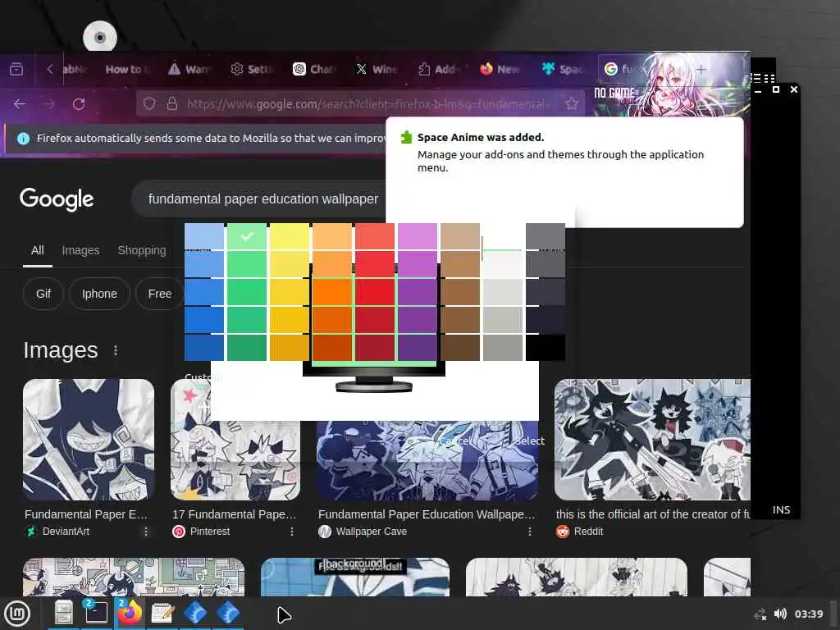Image resolution: width=840 pixels, height=630 pixels.
Task: Switch to the ChatGPT browser tab
Action: pyautogui.click(x=314, y=69)
